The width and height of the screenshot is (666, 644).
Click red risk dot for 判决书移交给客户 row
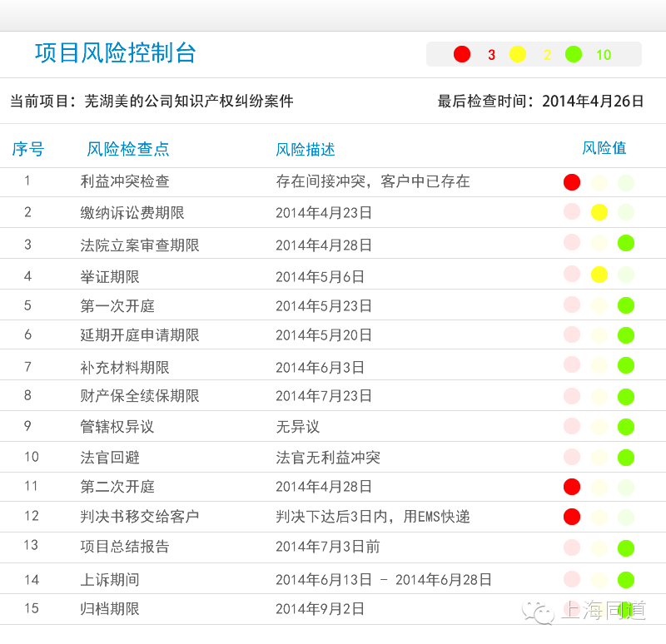coord(572,516)
